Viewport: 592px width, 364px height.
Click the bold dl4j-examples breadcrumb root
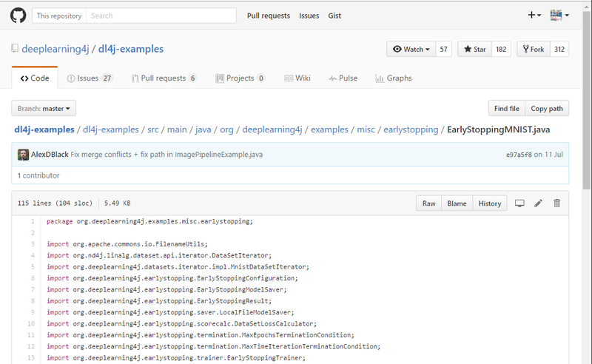pos(44,129)
